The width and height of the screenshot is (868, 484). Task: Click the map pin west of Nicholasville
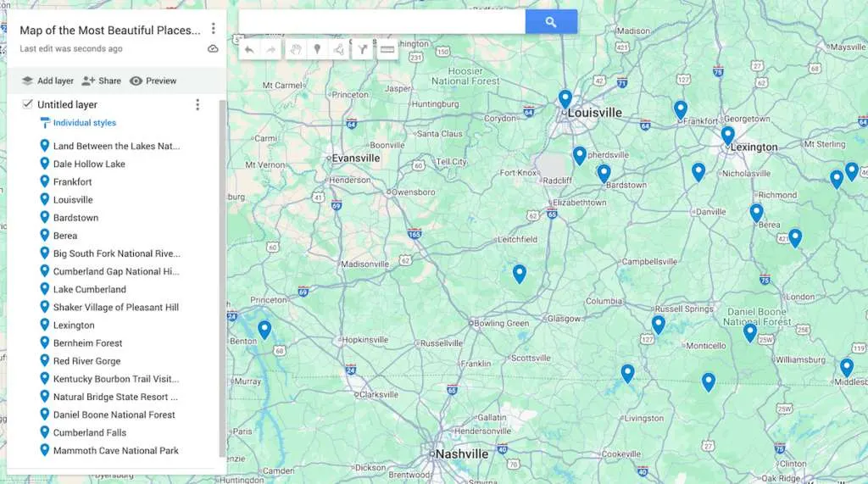tap(698, 172)
